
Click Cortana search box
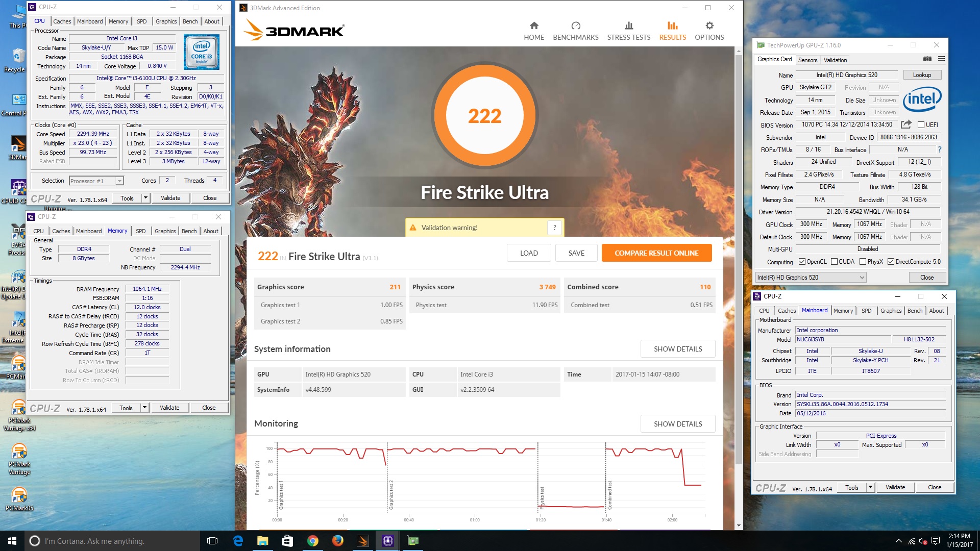[112, 541]
